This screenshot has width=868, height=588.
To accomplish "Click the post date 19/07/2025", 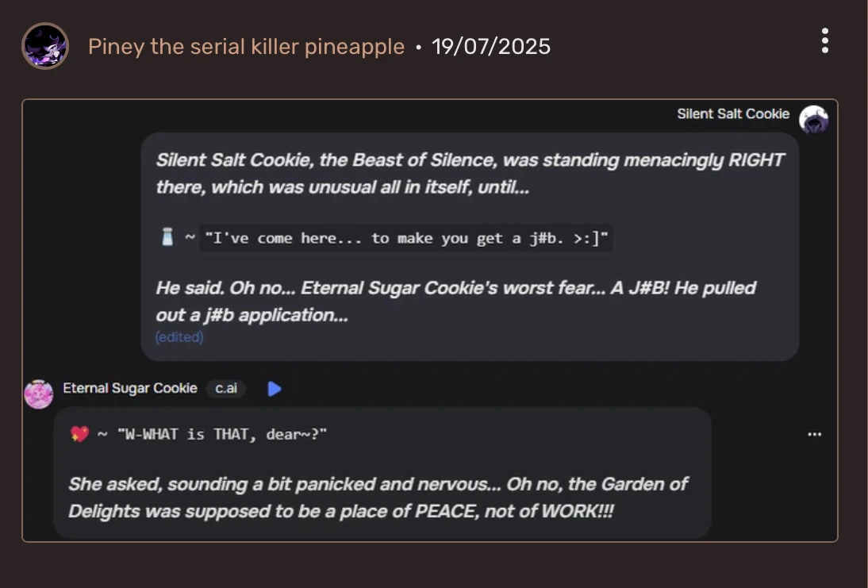I will click(x=490, y=47).
